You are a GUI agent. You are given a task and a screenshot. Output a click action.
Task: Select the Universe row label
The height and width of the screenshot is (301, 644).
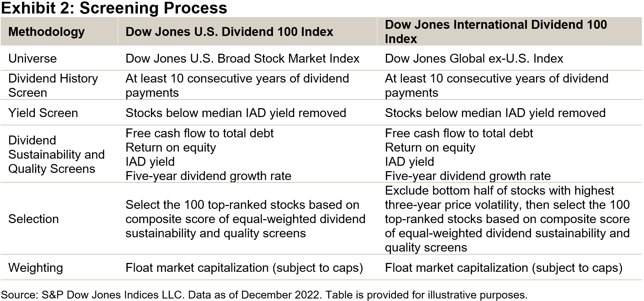32,58
